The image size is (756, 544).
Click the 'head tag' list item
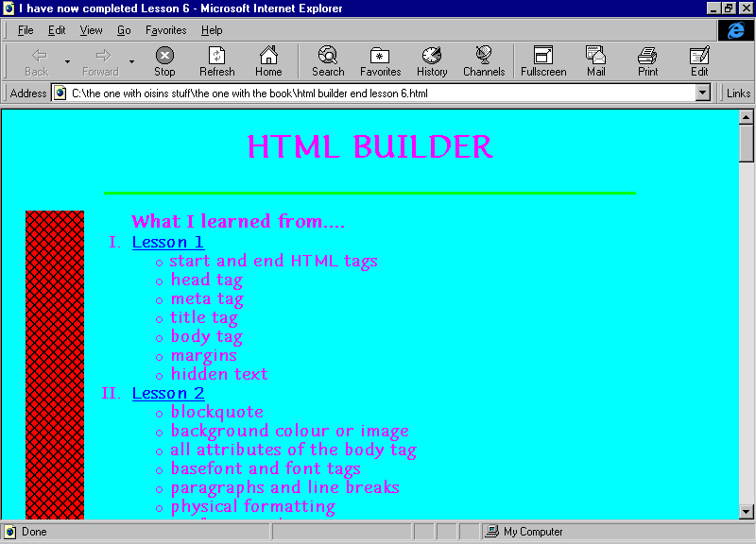coord(206,280)
